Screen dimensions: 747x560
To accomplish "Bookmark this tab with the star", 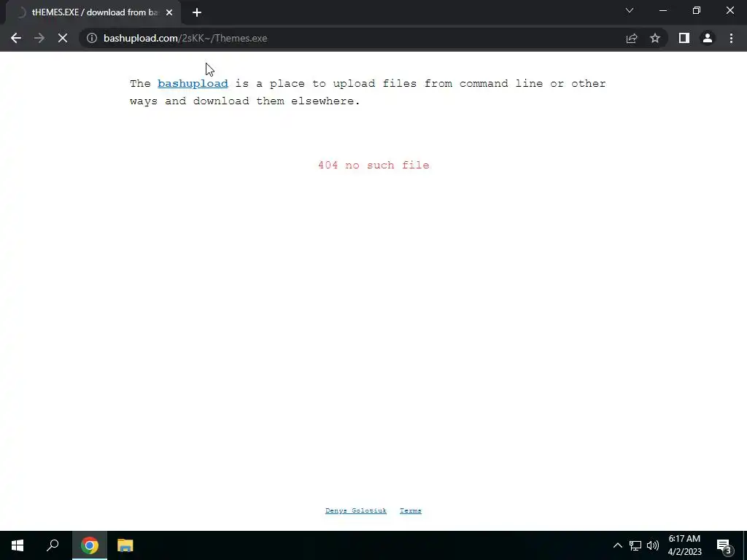I will click(655, 38).
